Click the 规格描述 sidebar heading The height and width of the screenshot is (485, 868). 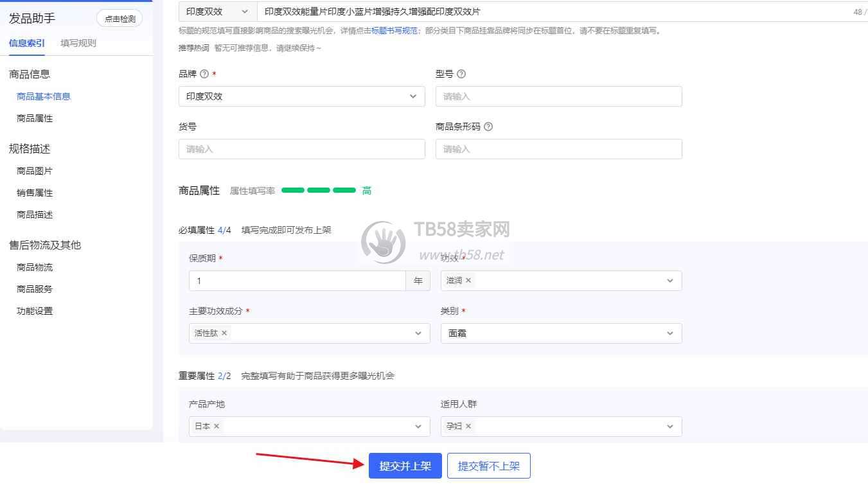click(30, 148)
